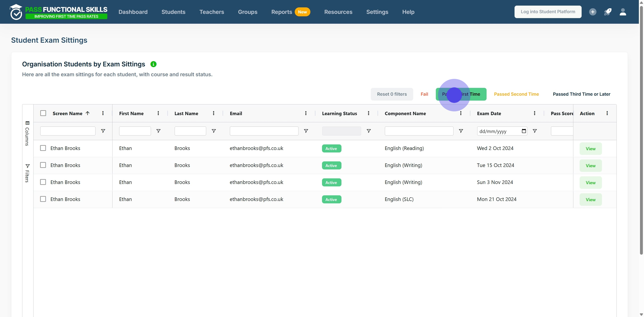Go to the Students menu
Viewport: 644px width, 317px height.
(173, 12)
